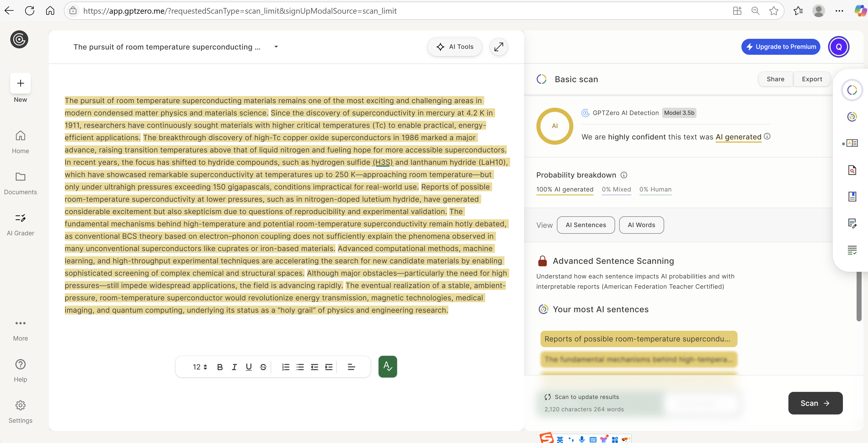Click the Upgrade to Premium button
Image resolution: width=868 pixels, height=443 pixels.
[780, 47]
